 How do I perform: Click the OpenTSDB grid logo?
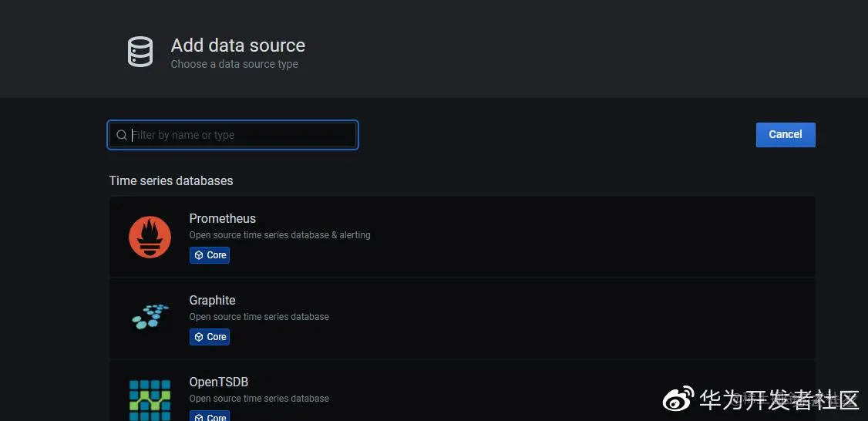click(150, 399)
